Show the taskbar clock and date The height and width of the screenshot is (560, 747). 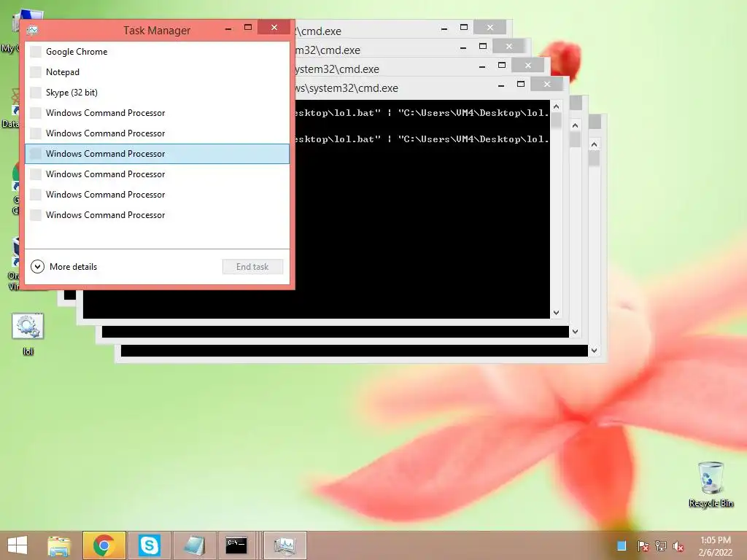click(715, 545)
